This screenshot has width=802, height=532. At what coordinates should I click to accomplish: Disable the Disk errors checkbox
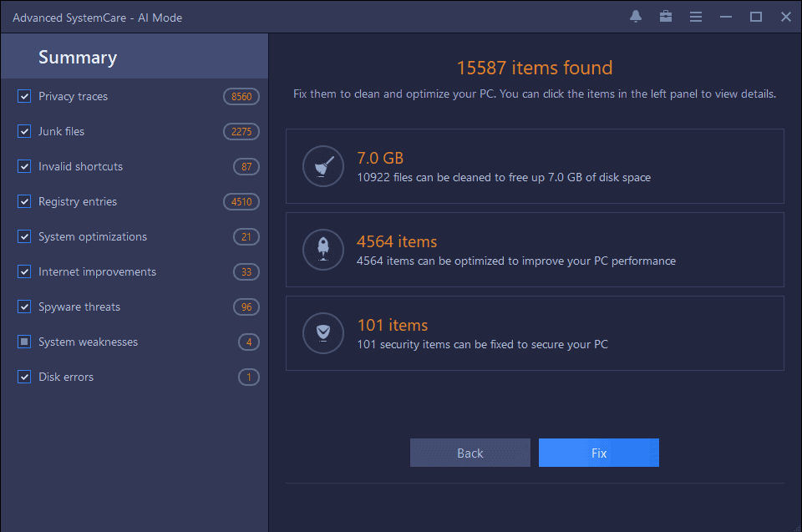(24, 377)
